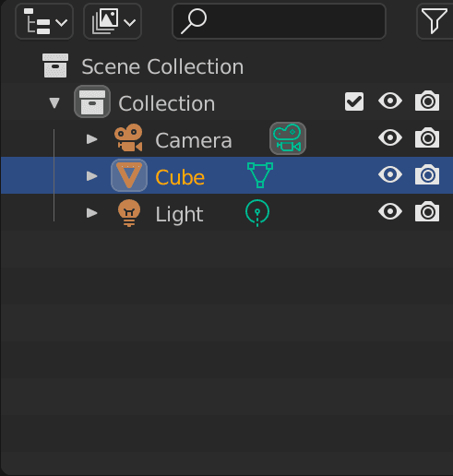This screenshot has height=476, width=453.
Task: Expand the Camera tree entry
Action: (91, 139)
